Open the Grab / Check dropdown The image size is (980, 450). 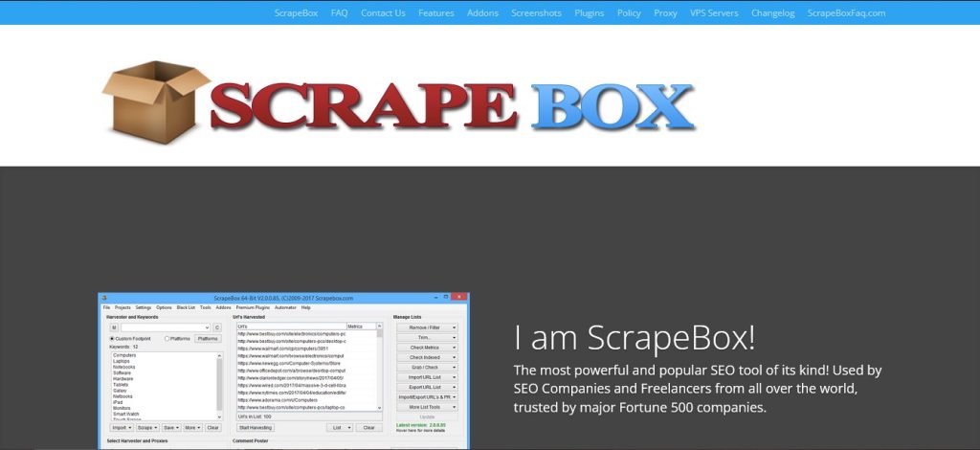click(x=428, y=368)
